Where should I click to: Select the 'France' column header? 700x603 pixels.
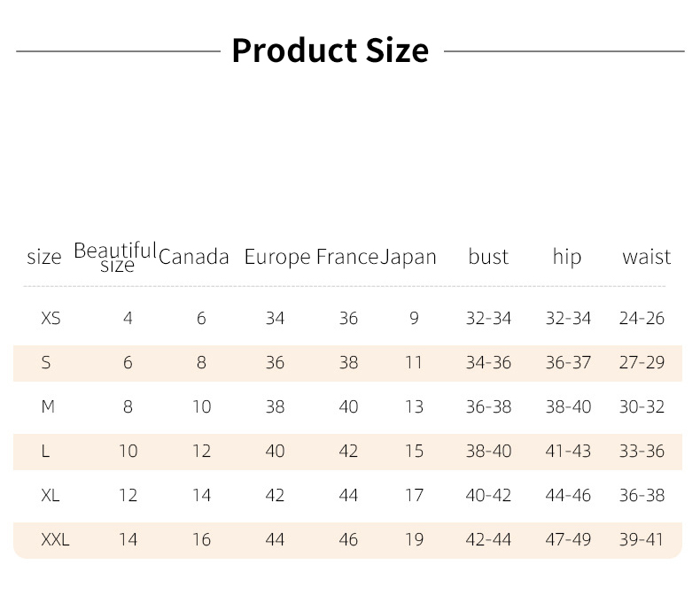pyautogui.click(x=347, y=257)
